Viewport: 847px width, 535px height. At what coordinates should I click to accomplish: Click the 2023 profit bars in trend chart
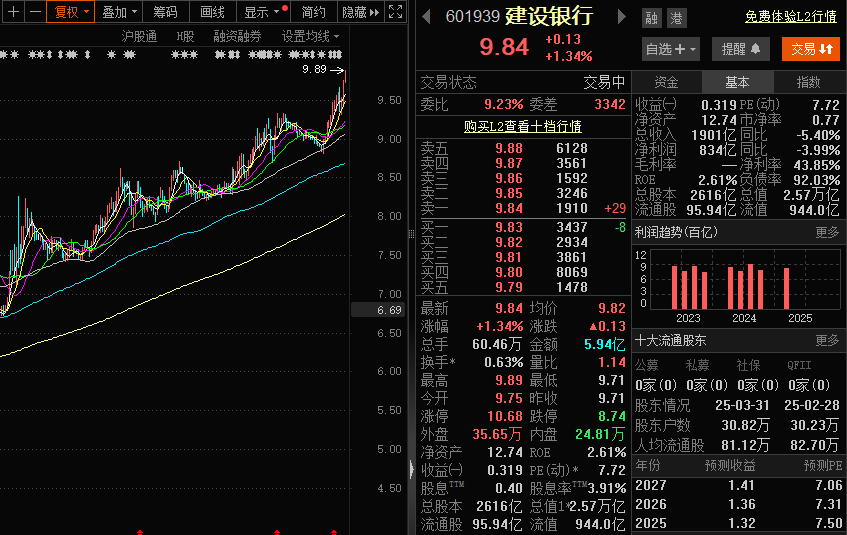[x=689, y=287]
